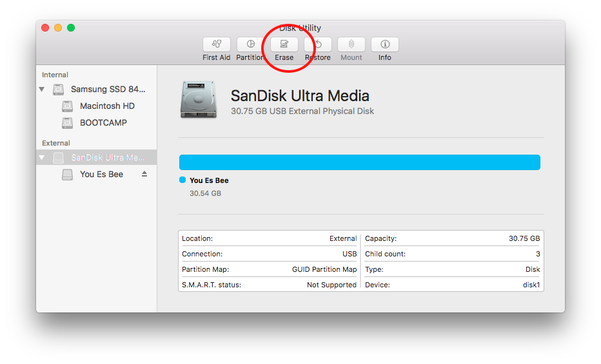The width and height of the screenshot is (601, 364).
Task: Collapse the Samsung SSD disclosure triangle
Action: click(42, 90)
